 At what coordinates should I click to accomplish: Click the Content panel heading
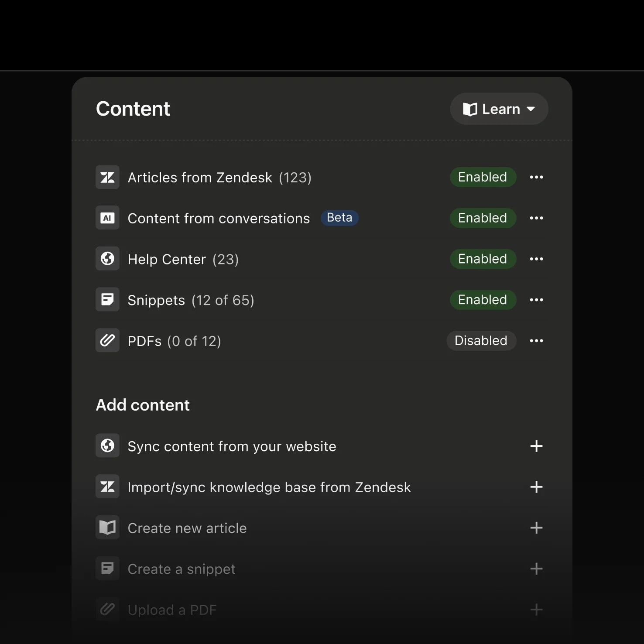click(x=133, y=109)
